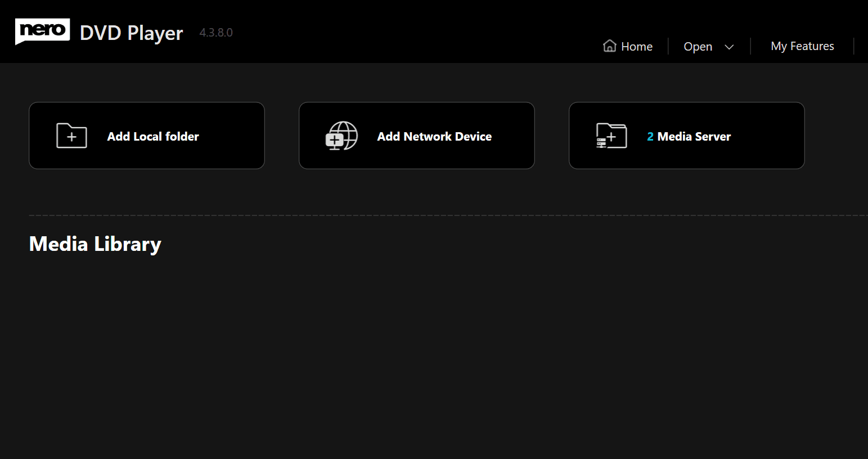Click the globe network device icon
This screenshot has width=868, height=459.
[341, 136]
